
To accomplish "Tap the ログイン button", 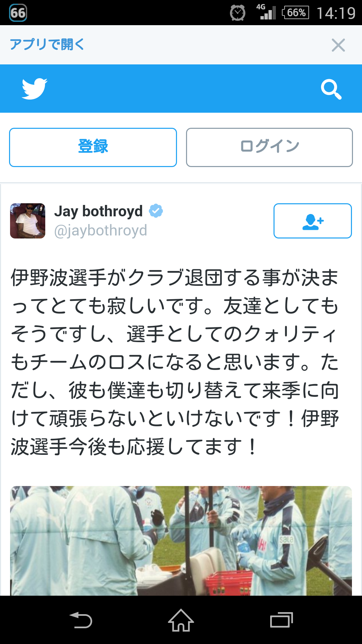I will (269, 147).
